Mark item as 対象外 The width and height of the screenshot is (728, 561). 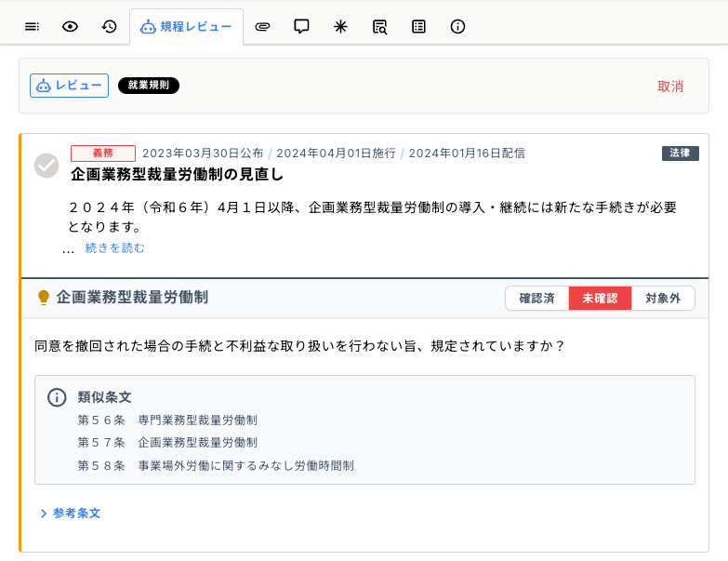pos(663,299)
